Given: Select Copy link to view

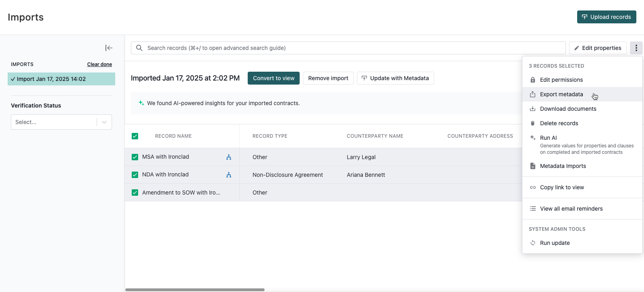Looking at the screenshot, I should (x=582, y=187).
